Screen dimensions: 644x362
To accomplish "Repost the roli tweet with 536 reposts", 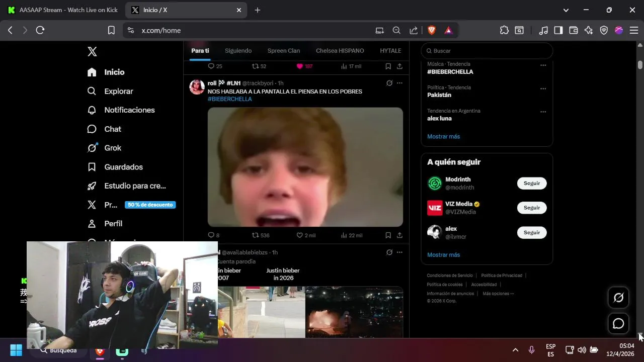I will coord(261,235).
